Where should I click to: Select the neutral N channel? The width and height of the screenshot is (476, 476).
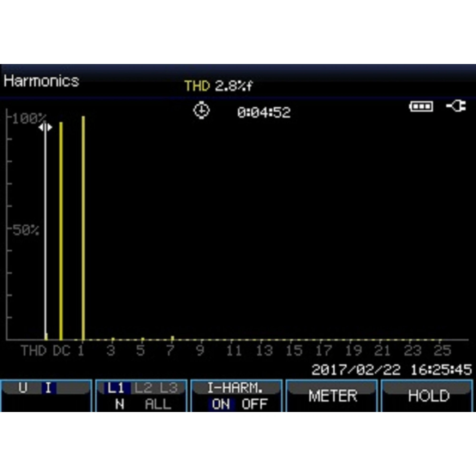(x=120, y=404)
